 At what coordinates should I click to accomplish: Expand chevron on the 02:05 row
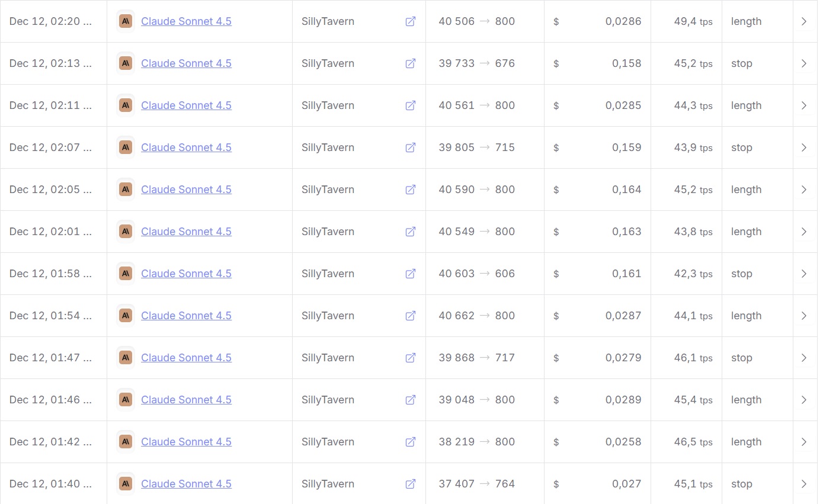[x=804, y=190]
